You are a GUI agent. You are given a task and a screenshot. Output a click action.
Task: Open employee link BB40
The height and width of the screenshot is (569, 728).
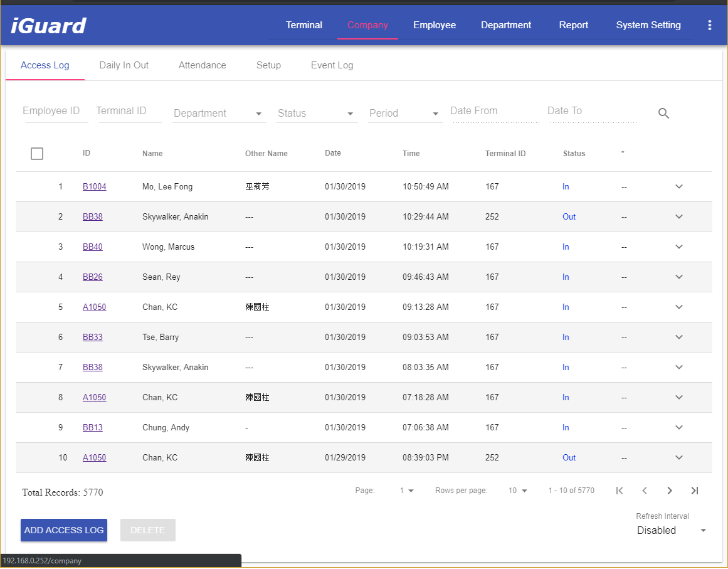(92, 247)
